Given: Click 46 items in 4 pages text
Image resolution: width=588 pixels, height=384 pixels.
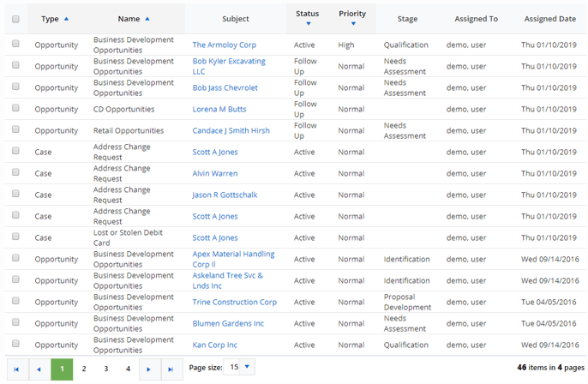Looking at the screenshot, I should point(550,368).
